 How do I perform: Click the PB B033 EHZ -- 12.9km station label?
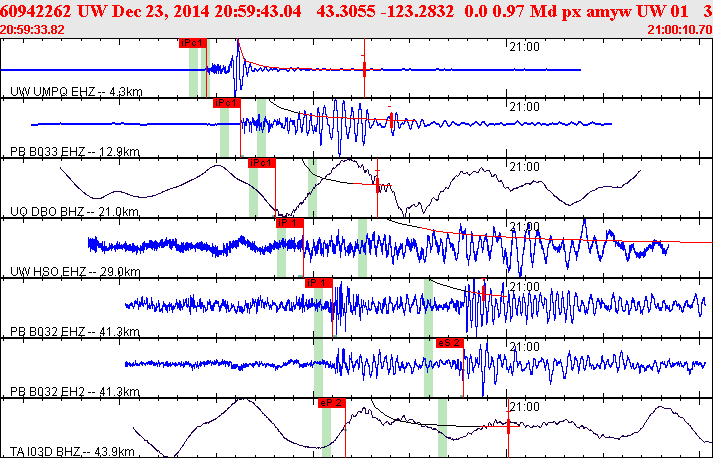pos(75,151)
